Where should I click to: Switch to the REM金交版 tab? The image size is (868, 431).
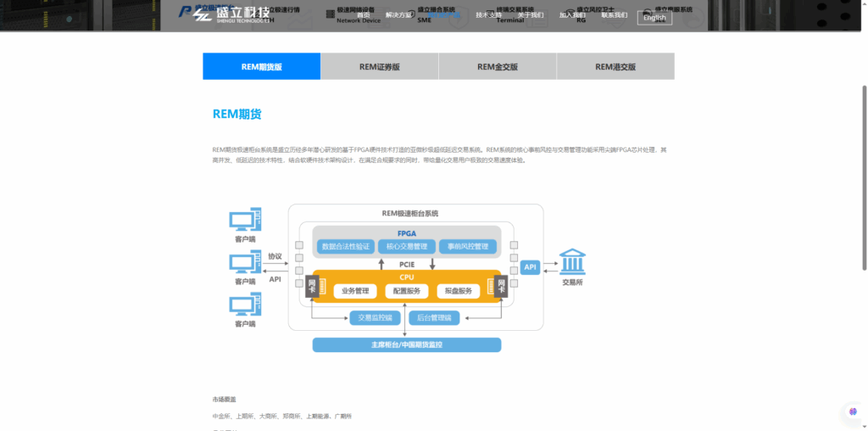(498, 66)
